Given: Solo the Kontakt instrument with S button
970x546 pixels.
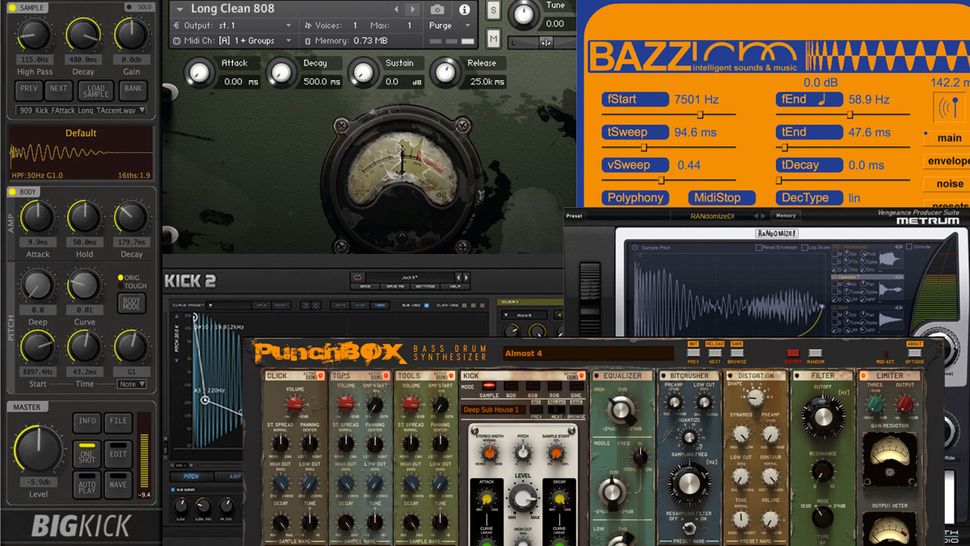Looking at the screenshot, I should 493,11.
